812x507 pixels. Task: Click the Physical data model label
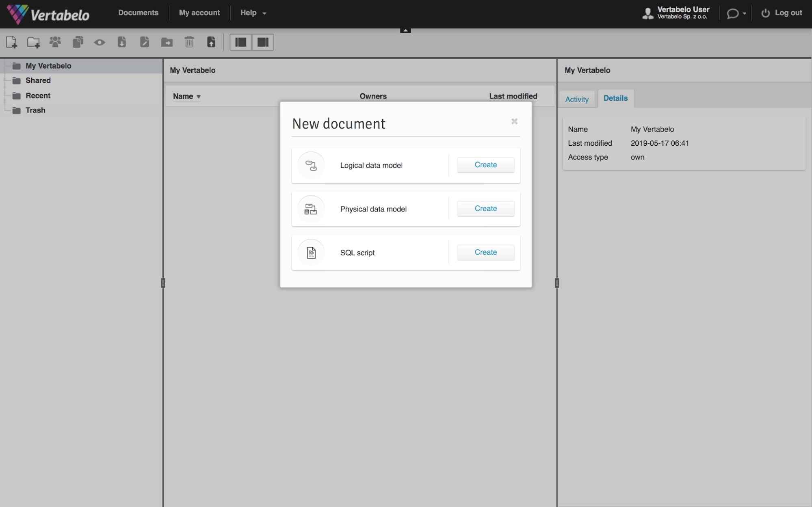(373, 209)
